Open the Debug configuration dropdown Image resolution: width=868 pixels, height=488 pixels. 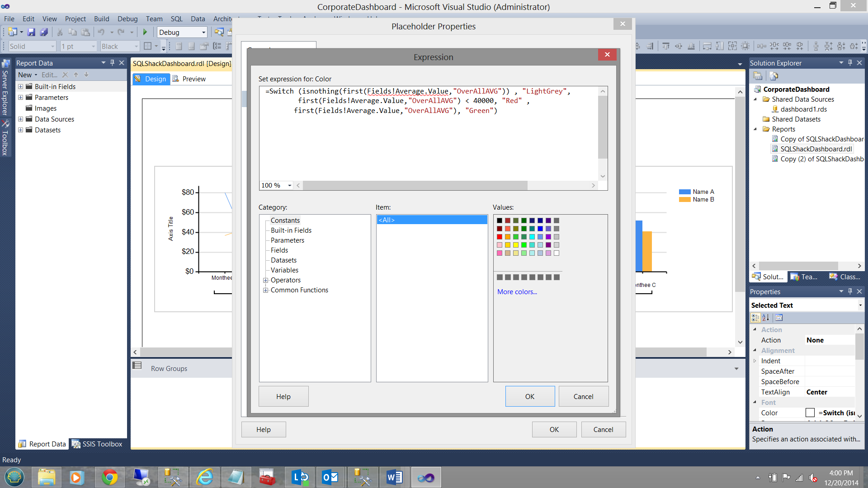tap(203, 32)
